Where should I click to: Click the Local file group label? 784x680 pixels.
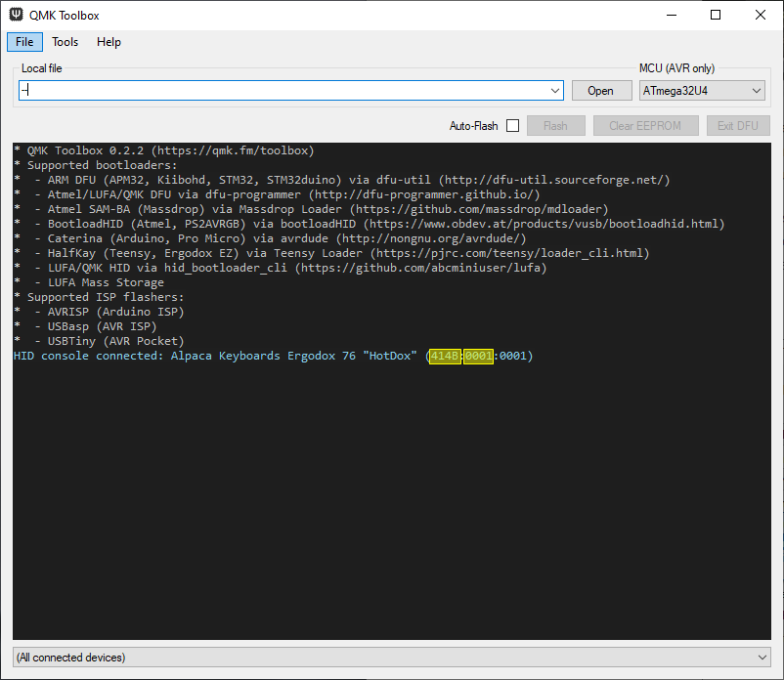pyautogui.click(x=41, y=68)
